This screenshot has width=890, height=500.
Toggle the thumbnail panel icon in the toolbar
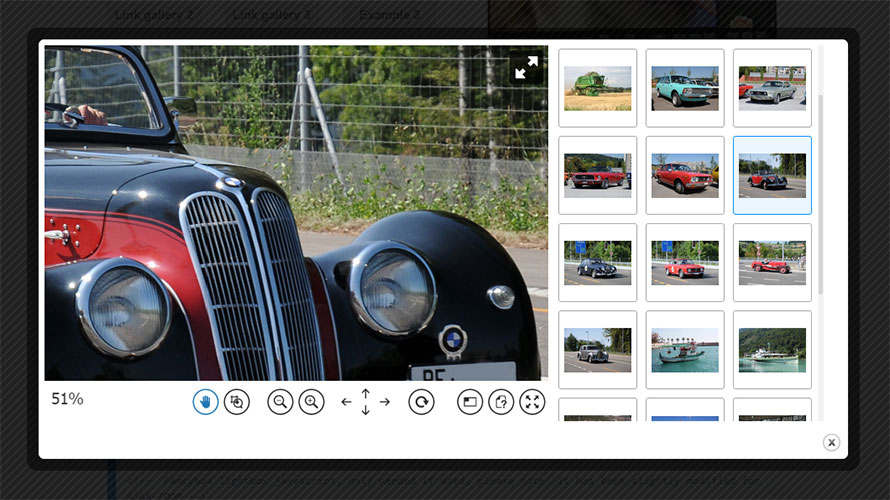click(470, 402)
